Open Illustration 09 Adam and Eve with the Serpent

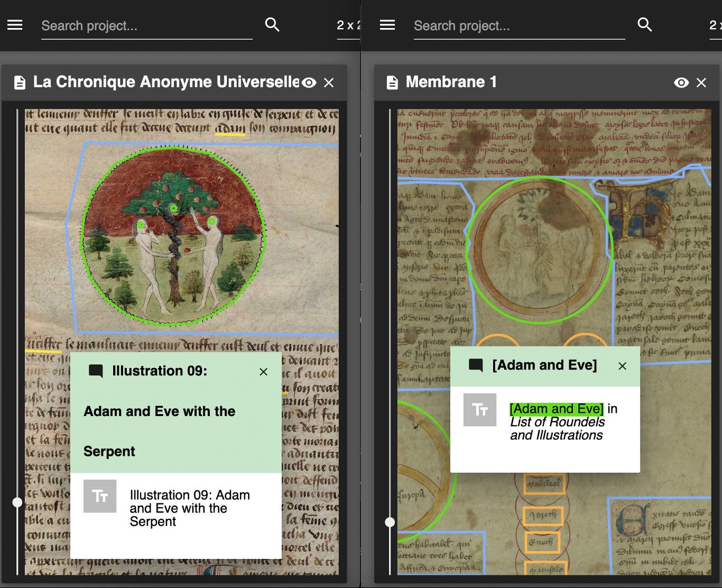coord(189,508)
